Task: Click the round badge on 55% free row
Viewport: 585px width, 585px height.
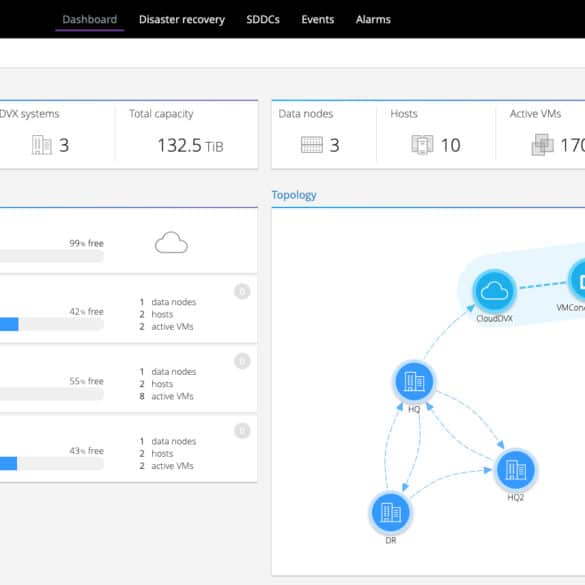Action: 242,361
